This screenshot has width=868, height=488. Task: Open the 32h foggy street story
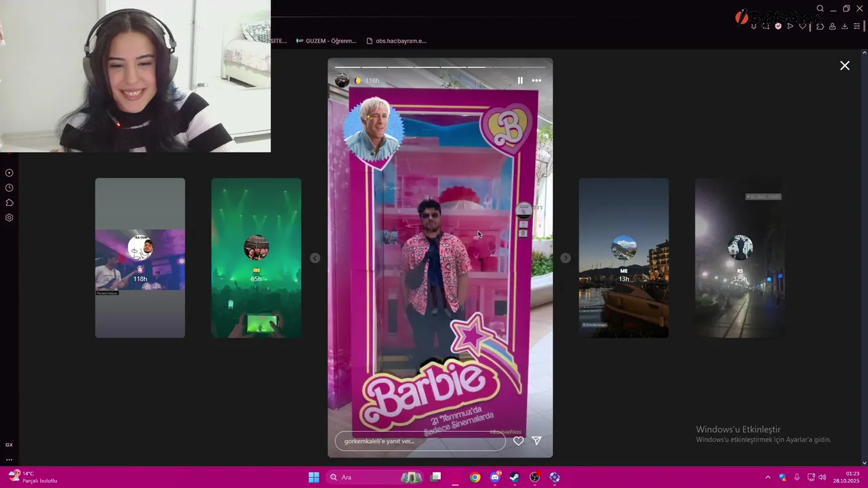pyautogui.click(x=739, y=258)
